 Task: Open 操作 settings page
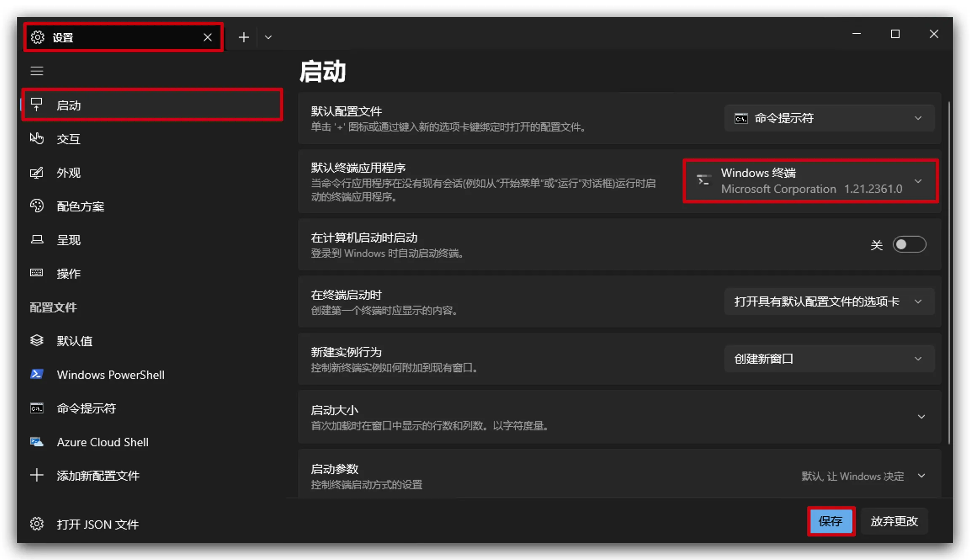coord(152,273)
